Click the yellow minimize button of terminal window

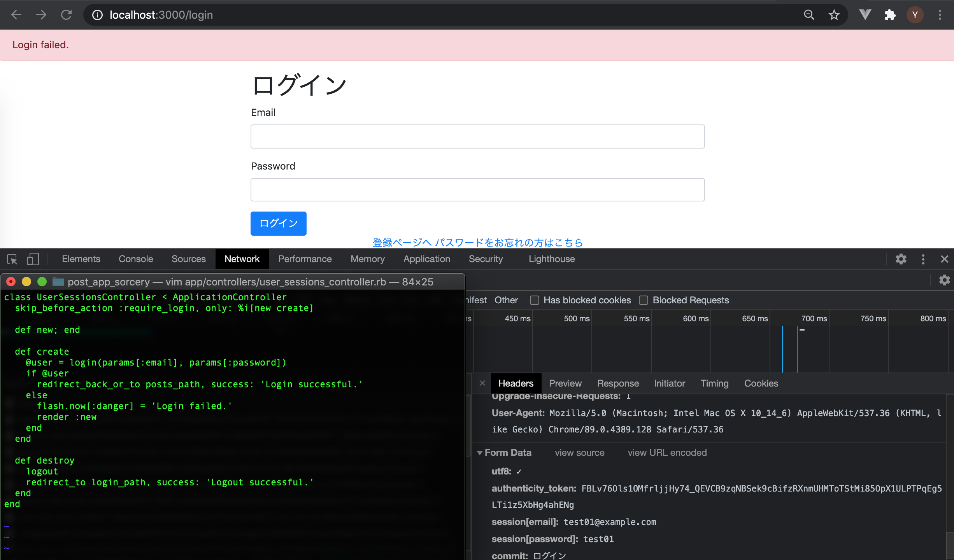pyautogui.click(x=26, y=282)
